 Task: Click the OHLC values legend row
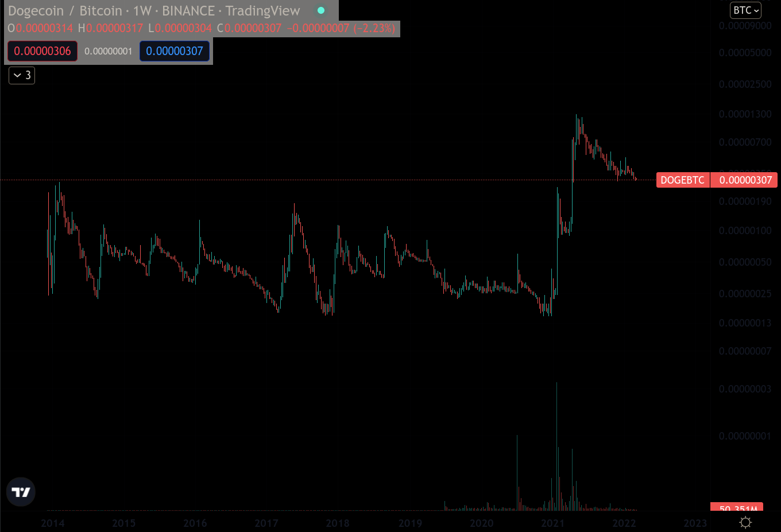(202, 28)
